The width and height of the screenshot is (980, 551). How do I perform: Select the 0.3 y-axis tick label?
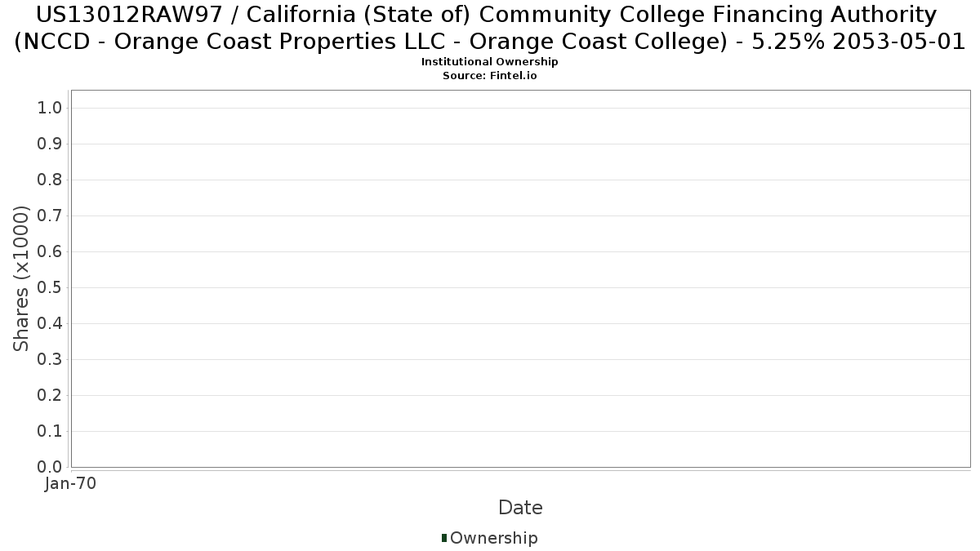50,360
